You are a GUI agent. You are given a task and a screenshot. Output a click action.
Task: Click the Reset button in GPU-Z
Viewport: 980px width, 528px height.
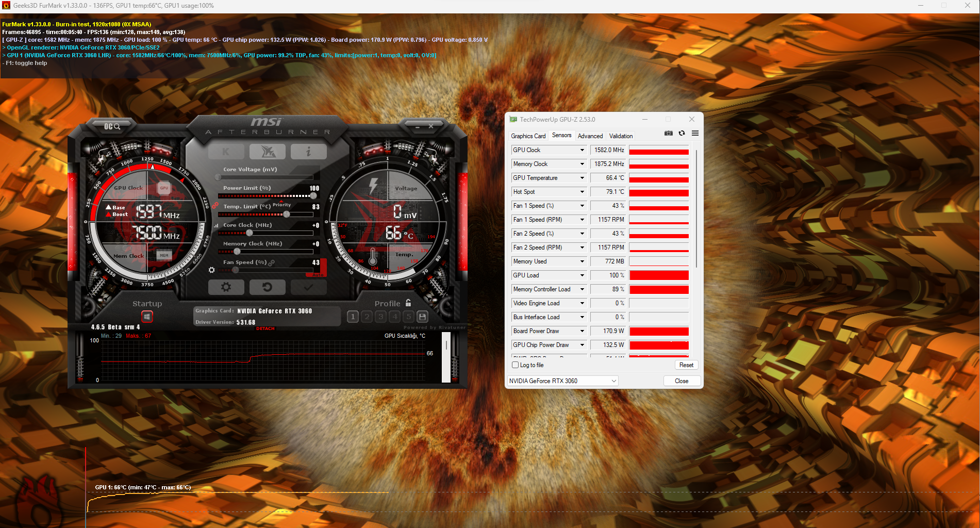686,365
